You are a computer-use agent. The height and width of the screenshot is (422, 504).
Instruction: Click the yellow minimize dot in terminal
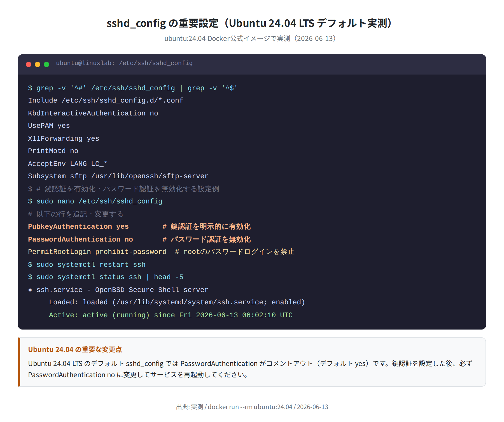tap(38, 64)
